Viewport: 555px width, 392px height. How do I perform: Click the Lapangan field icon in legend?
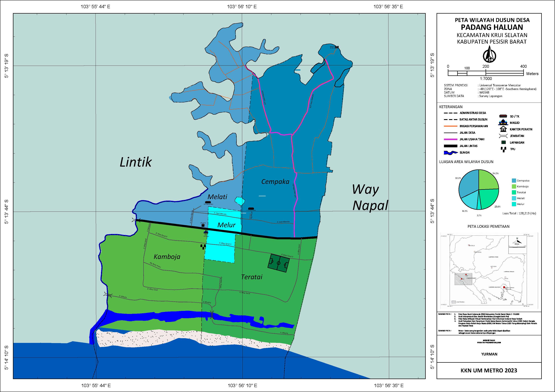(503, 142)
